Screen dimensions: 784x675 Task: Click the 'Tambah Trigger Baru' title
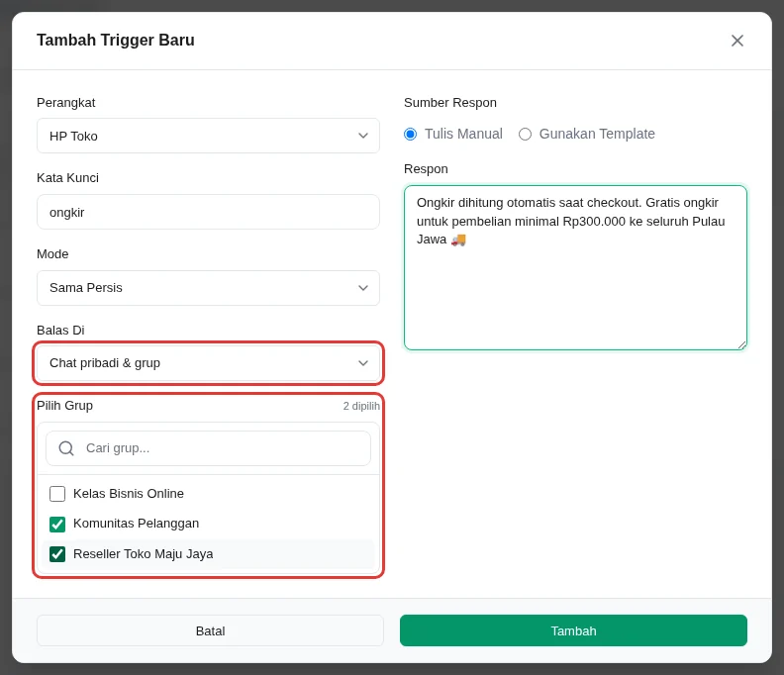tap(116, 40)
